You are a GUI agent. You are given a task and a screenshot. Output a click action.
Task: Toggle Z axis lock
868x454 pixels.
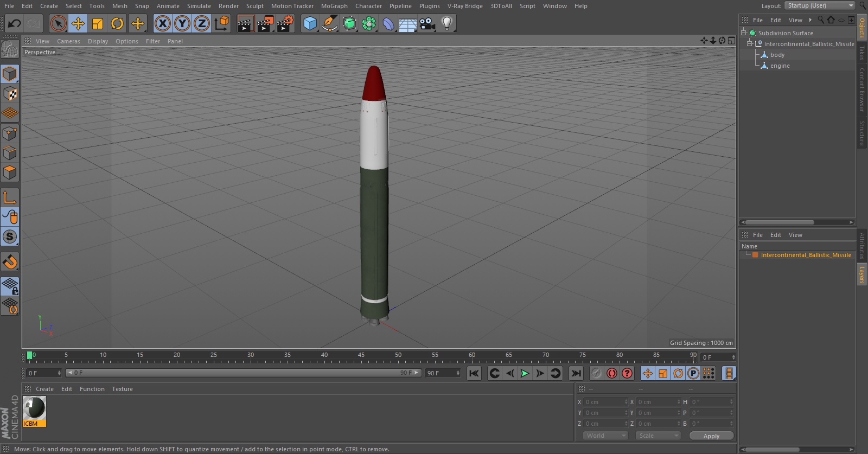(x=202, y=23)
